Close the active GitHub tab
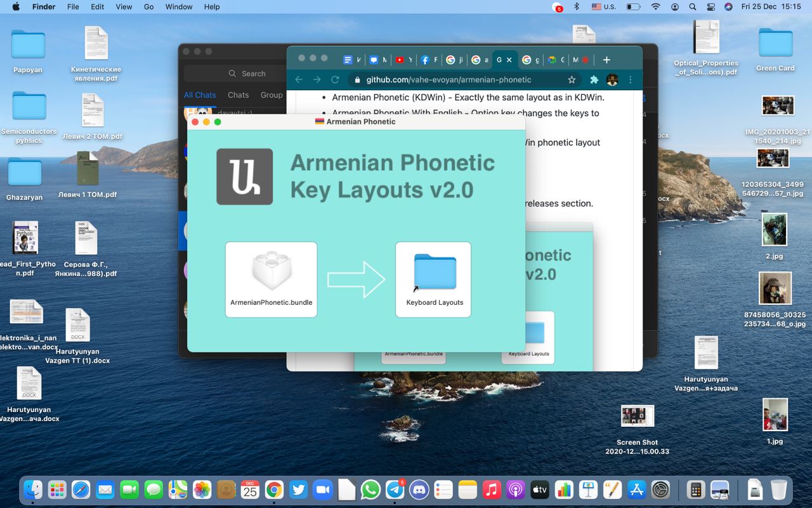This screenshot has height=508, width=812. [509, 60]
